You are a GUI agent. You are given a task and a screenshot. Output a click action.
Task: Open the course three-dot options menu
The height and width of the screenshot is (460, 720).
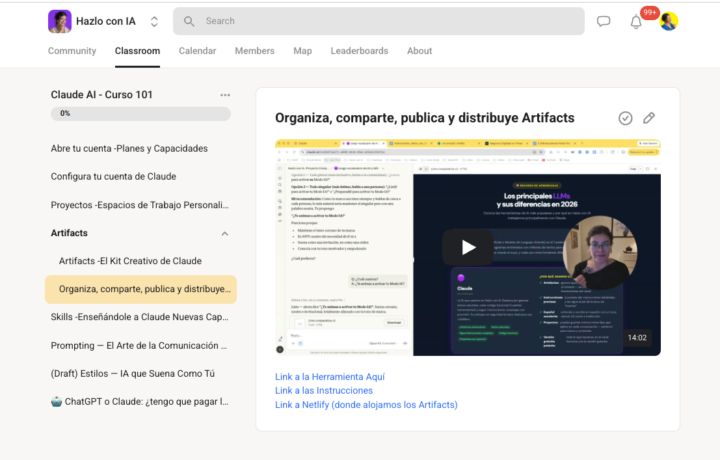pos(225,95)
